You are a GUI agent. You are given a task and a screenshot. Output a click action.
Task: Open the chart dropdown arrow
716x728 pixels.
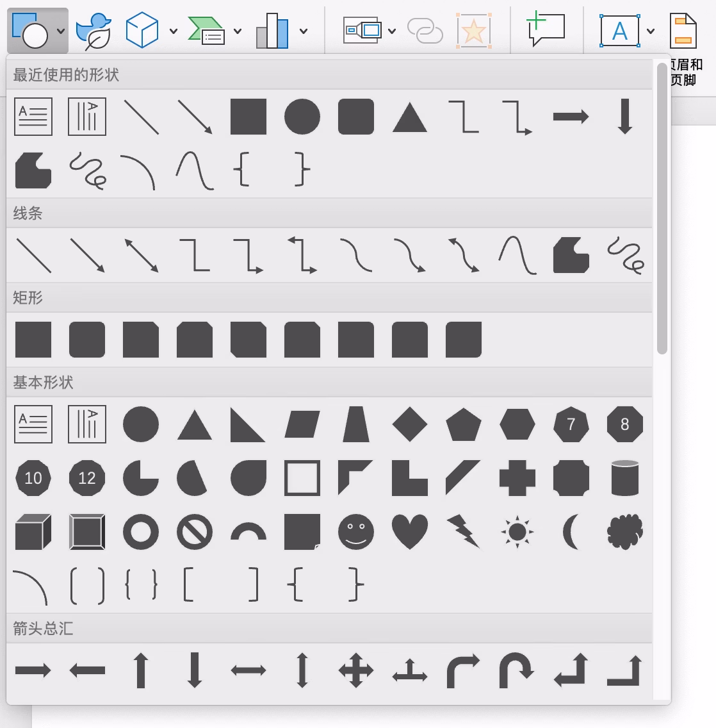(x=304, y=31)
